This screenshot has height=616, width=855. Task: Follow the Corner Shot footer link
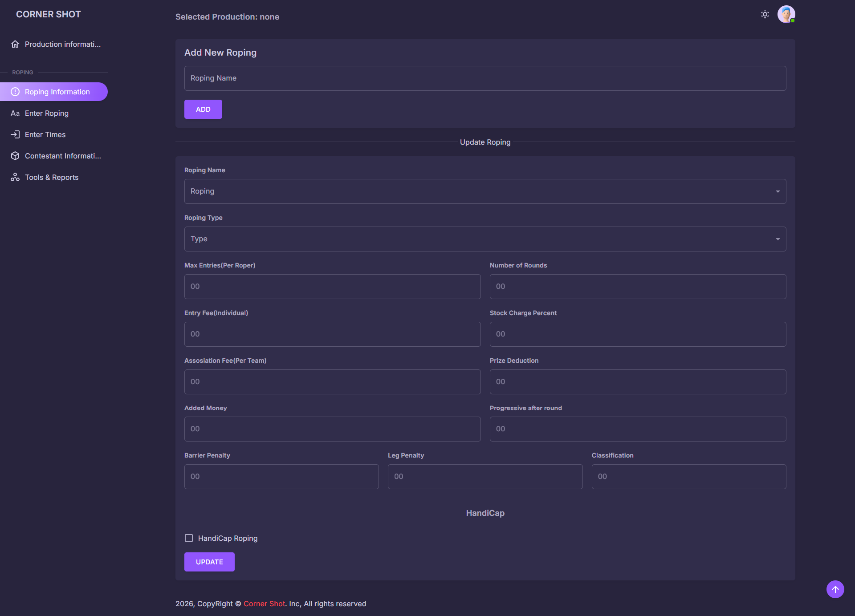[264, 604]
